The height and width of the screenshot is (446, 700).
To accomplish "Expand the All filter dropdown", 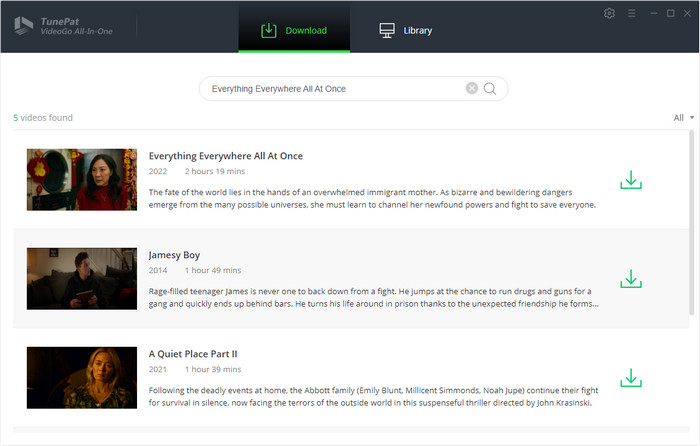I will (x=684, y=118).
